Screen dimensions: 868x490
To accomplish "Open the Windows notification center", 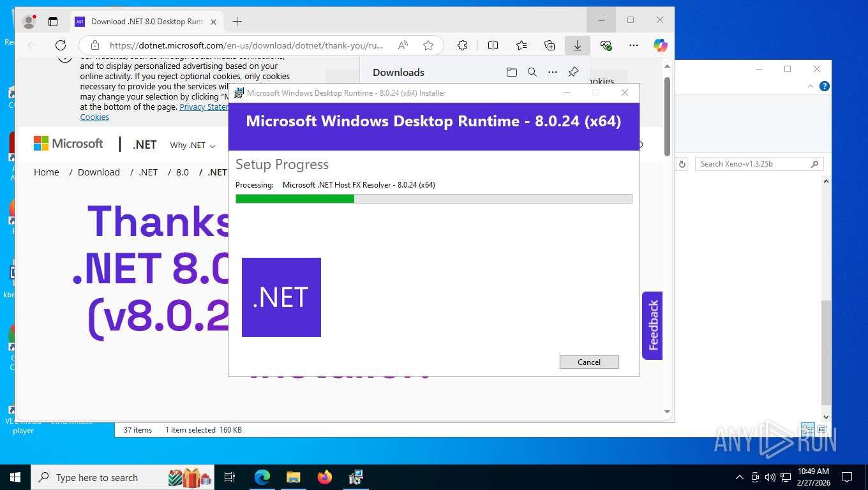I will [x=847, y=477].
